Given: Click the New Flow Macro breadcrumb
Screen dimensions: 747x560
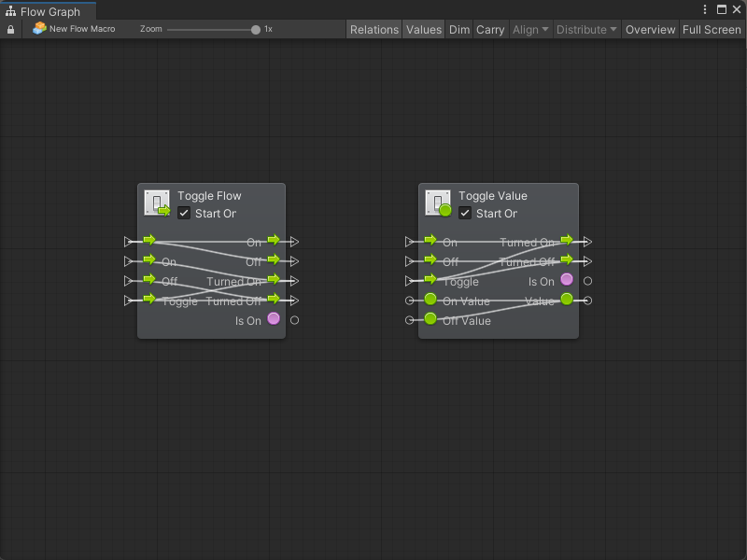Looking at the screenshot, I should [x=74, y=29].
